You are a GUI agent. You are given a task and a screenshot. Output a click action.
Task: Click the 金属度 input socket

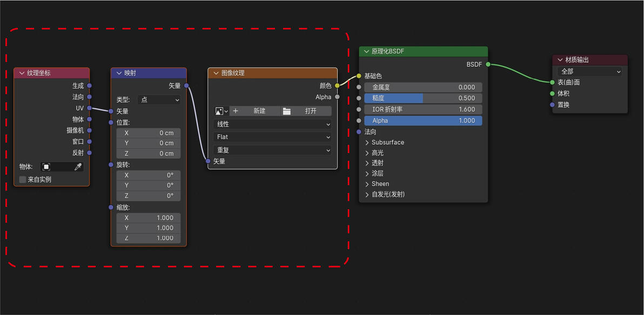[x=359, y=87]
